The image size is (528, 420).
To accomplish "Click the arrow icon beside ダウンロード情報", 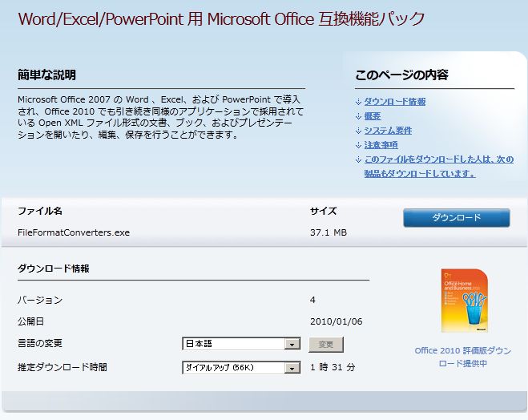I will [358, 102].
